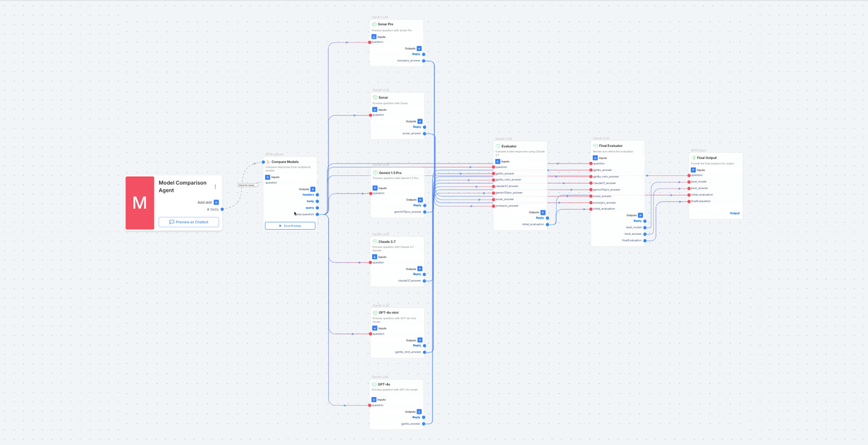Viewport: 868px width, 445px height.
Task: Add an input to the Evaluator node
Action: coord(498,162)
